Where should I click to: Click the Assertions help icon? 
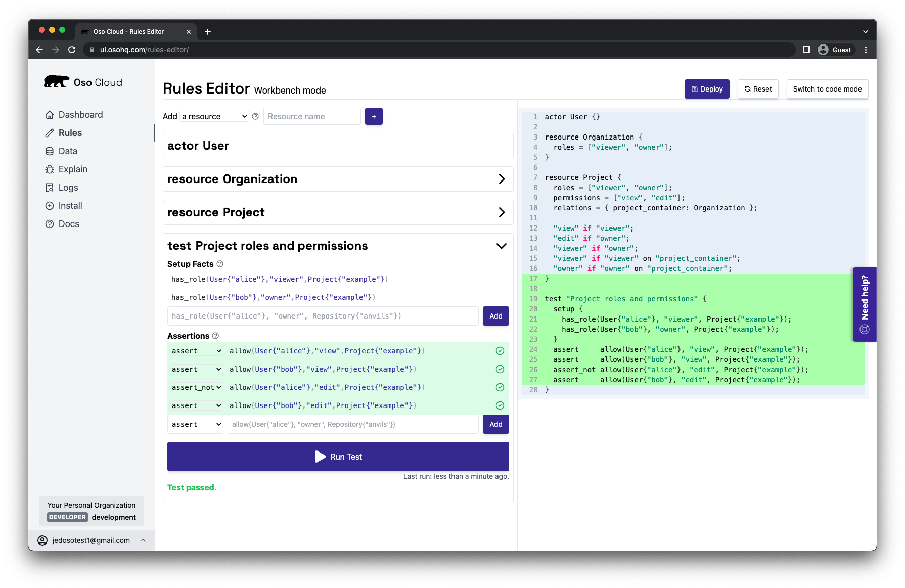215,336
